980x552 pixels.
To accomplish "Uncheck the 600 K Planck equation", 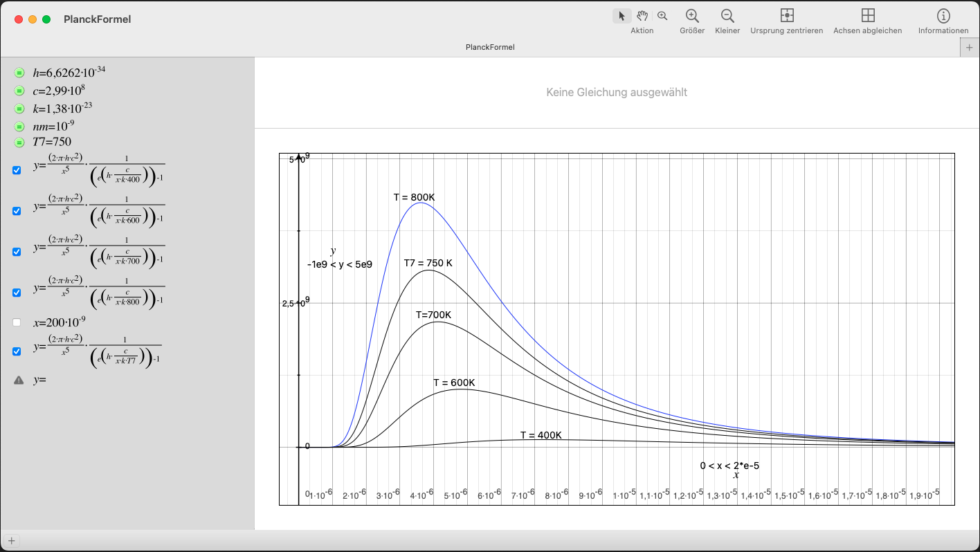I will 17,211.
